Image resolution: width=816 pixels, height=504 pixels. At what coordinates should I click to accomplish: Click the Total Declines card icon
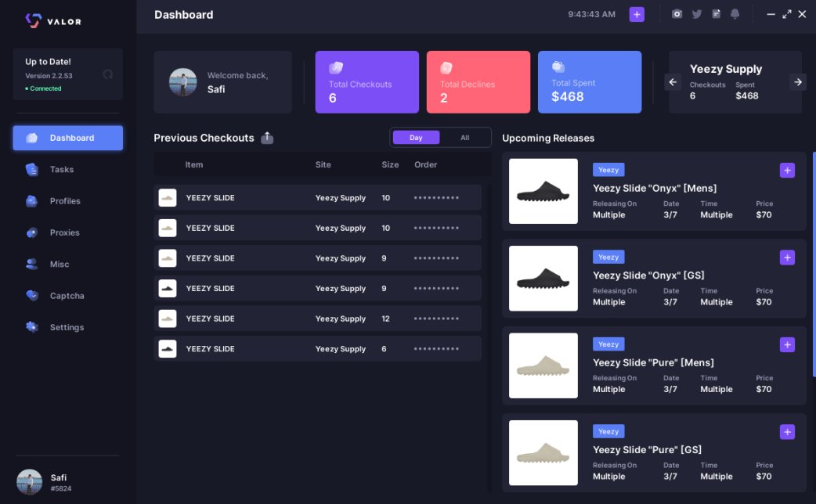pyautogui.click(x=446, y=67)
